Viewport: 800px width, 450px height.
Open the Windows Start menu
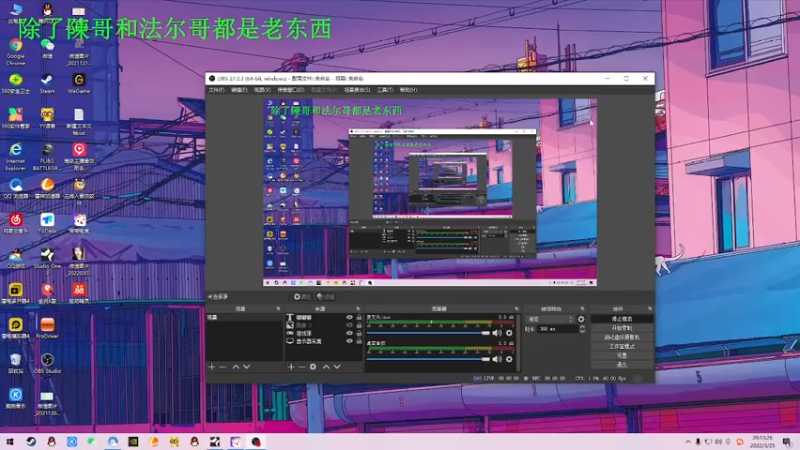pyautogui.click(x=10, y=441)
